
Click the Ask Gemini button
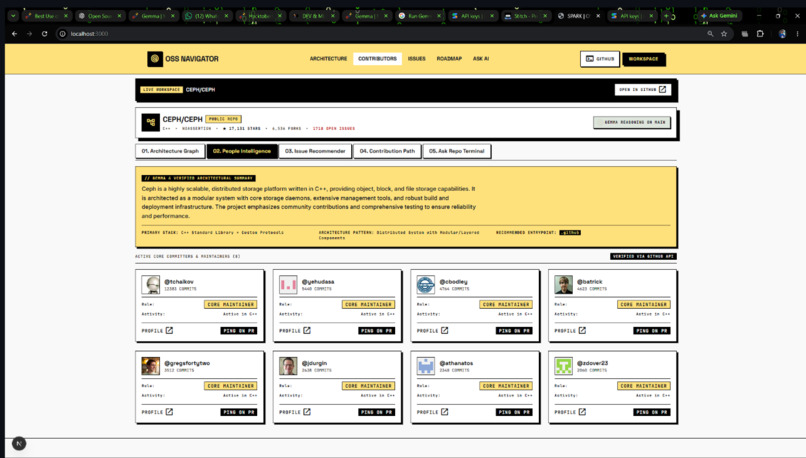[719, 16]
